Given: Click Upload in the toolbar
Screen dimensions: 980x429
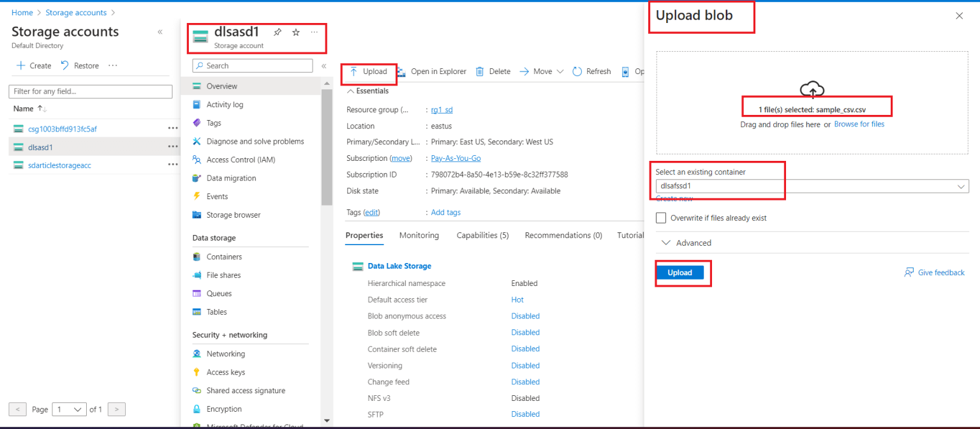Looking at the screenshot, I should [369, 71].
